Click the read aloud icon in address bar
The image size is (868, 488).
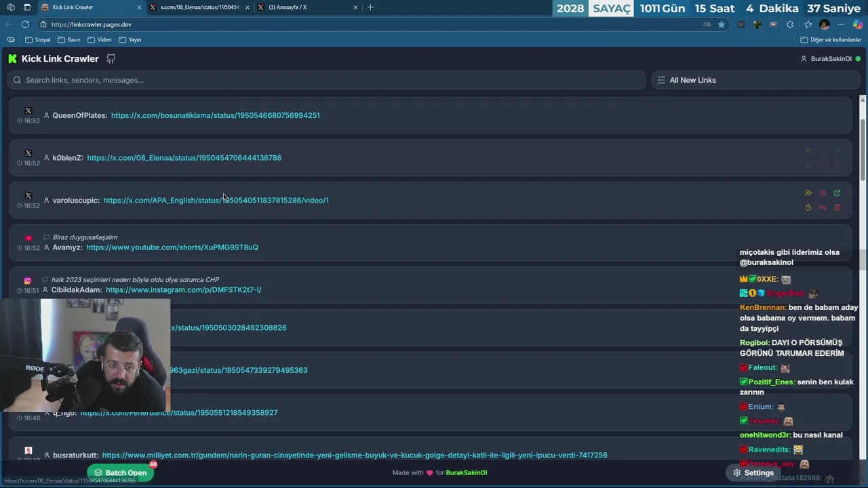pos(707,24)
